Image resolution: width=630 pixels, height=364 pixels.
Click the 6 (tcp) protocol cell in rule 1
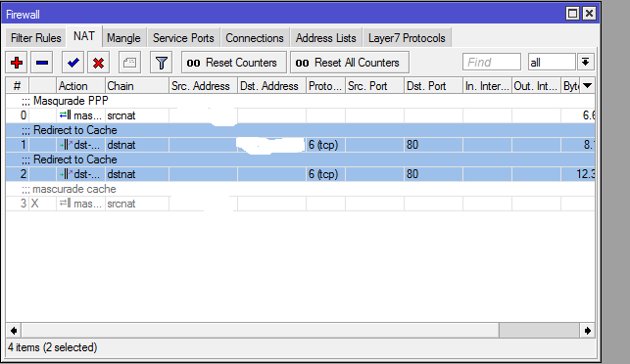tap(325, 145)
